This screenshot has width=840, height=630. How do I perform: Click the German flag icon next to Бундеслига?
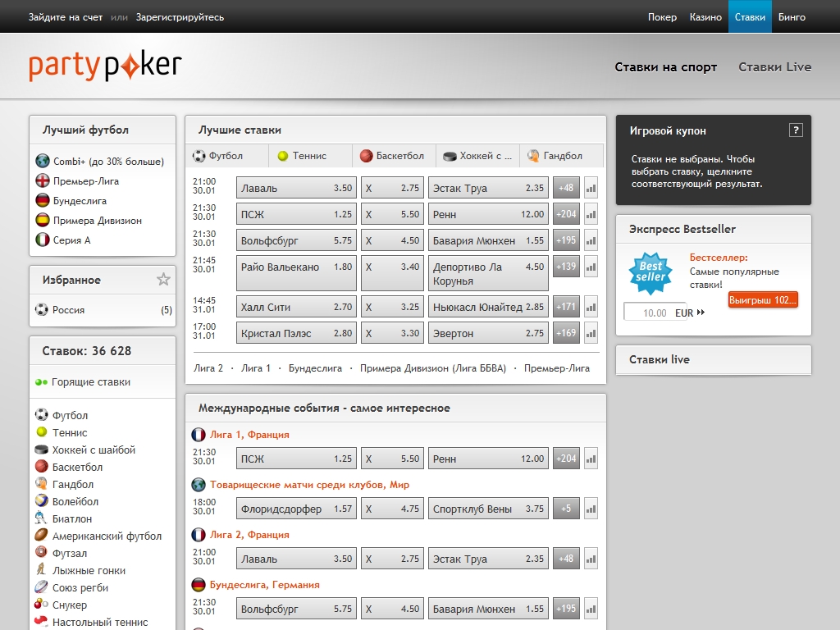point(43,201)
